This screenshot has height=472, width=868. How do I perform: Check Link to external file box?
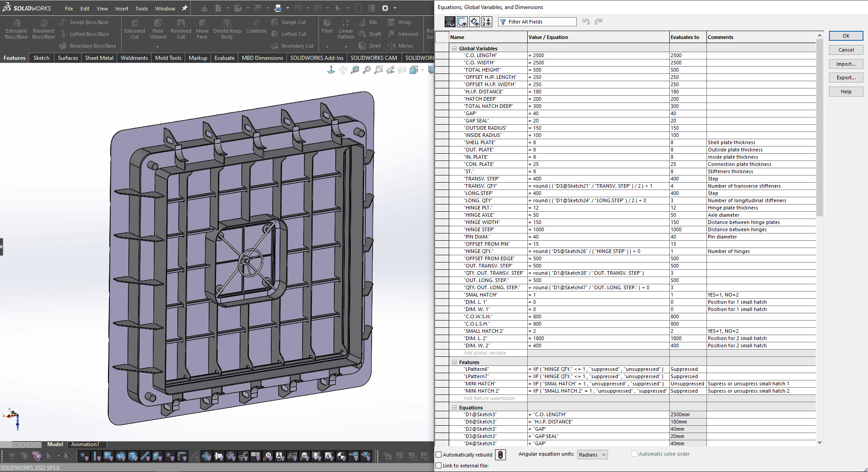[x=439, y=466]
